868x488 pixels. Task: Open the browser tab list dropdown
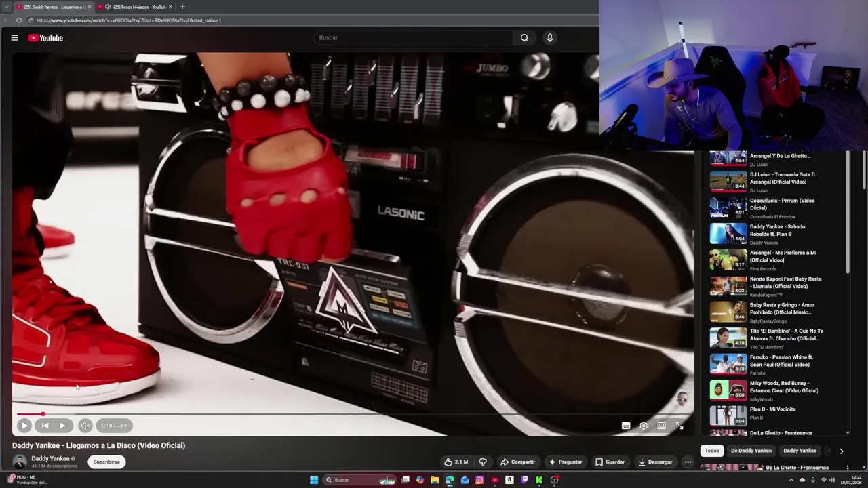pos(6,7)
